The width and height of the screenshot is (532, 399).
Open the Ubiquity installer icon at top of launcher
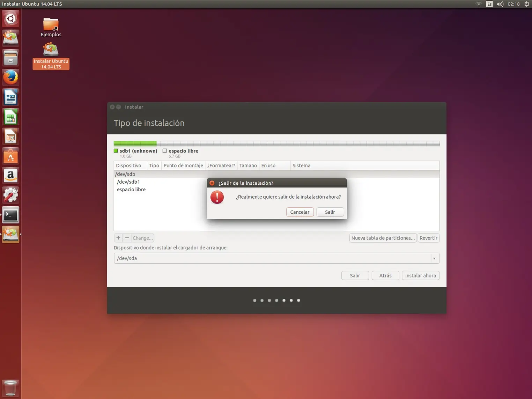pyautogui.click(x=10, y=38)
